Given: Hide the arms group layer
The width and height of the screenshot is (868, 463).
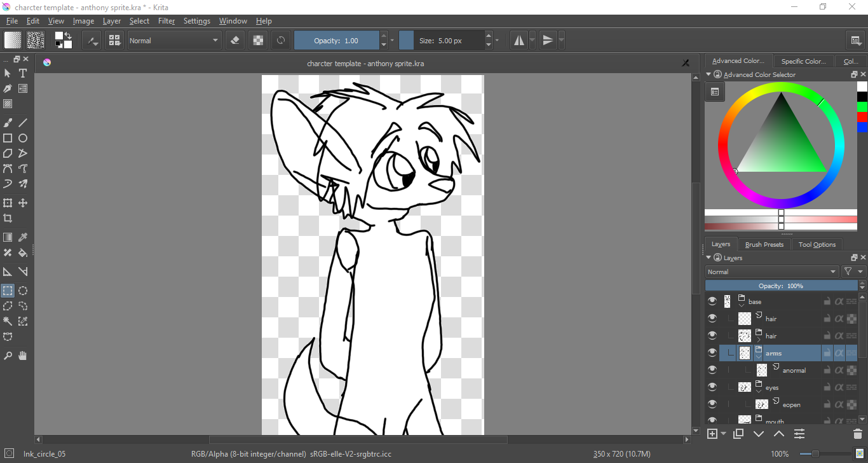Looking at the screenshot, I should 712,353.
